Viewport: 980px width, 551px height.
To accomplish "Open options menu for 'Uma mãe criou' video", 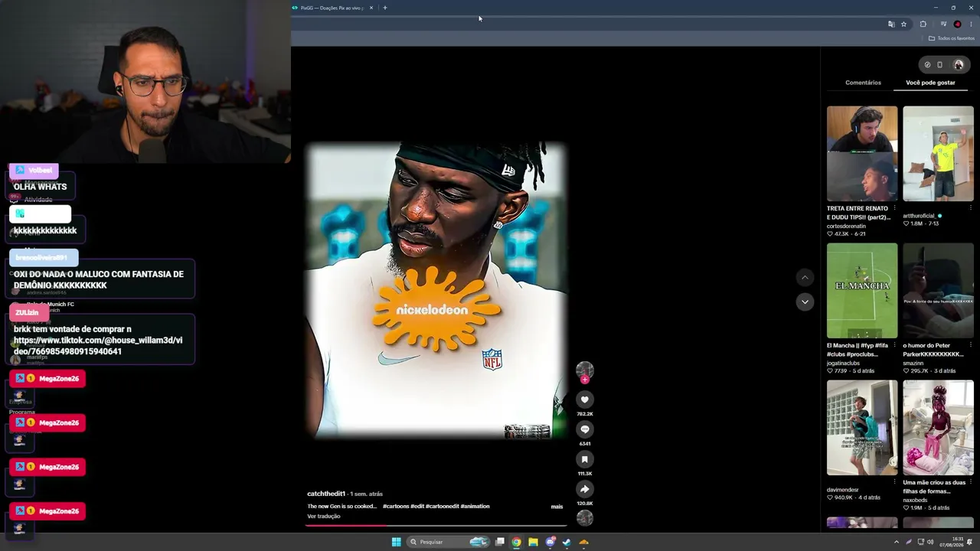I will point(971,482).
